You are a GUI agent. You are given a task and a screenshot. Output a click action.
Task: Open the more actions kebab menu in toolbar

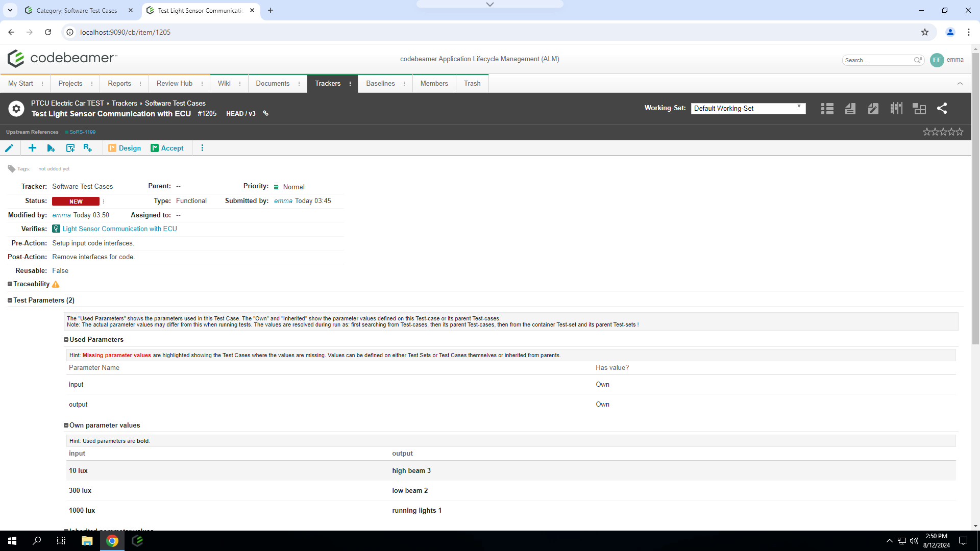pyautogui.click(x=202, y=148)
